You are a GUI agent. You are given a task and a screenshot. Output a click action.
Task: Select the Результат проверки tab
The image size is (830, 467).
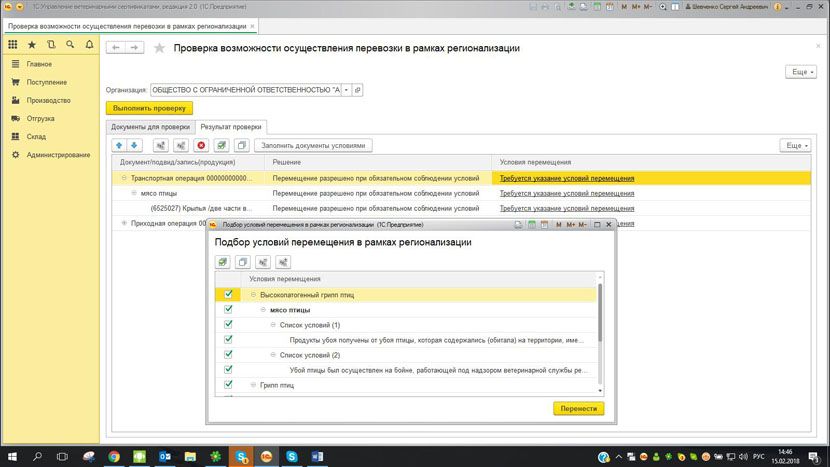click(231, 127)
